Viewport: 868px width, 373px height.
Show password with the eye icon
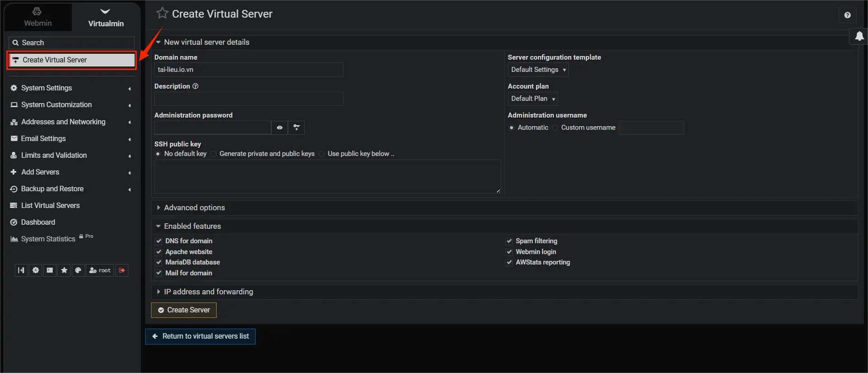click(280, 127)
